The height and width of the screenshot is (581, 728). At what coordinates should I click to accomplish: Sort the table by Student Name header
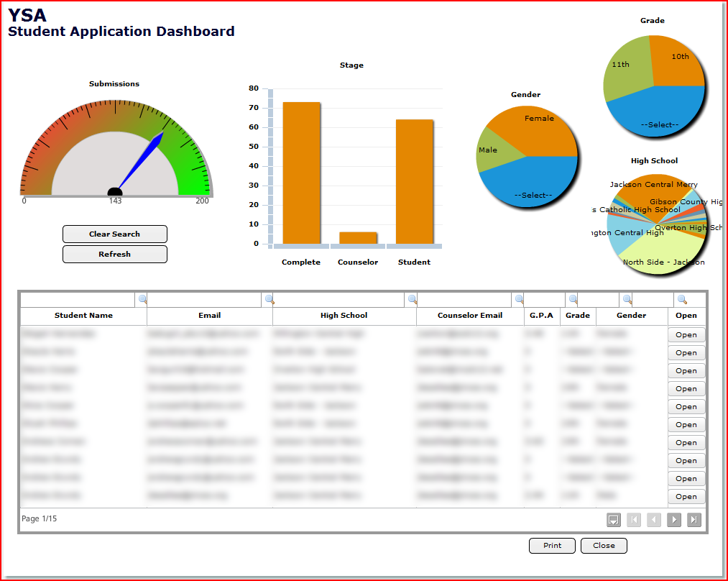coord(83,316)
